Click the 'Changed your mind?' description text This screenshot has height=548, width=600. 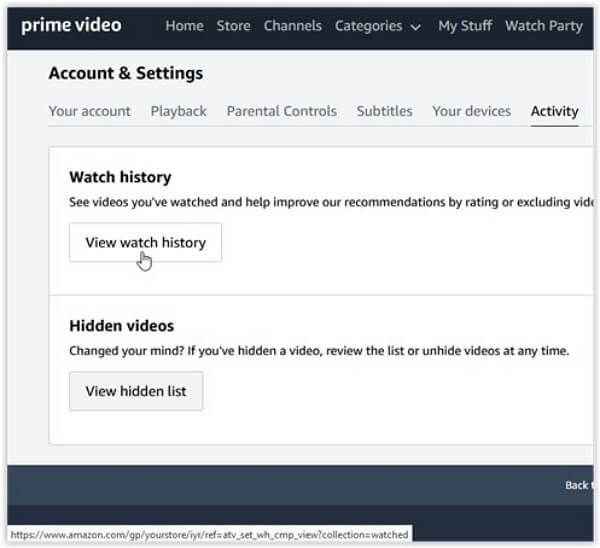tap(319, 351)
